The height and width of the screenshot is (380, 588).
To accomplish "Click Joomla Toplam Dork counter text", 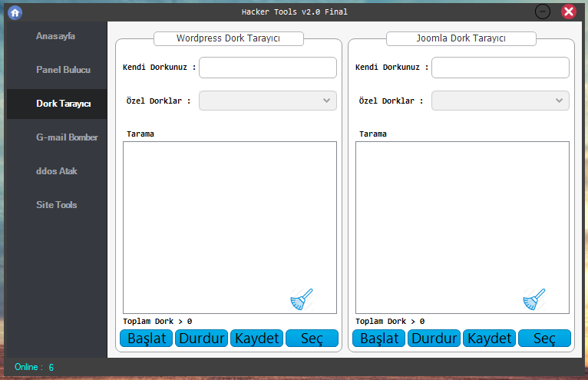I will tap(390, 322).
